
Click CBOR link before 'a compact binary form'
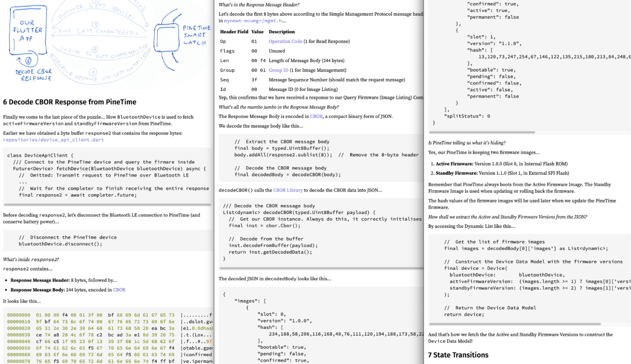316,116
